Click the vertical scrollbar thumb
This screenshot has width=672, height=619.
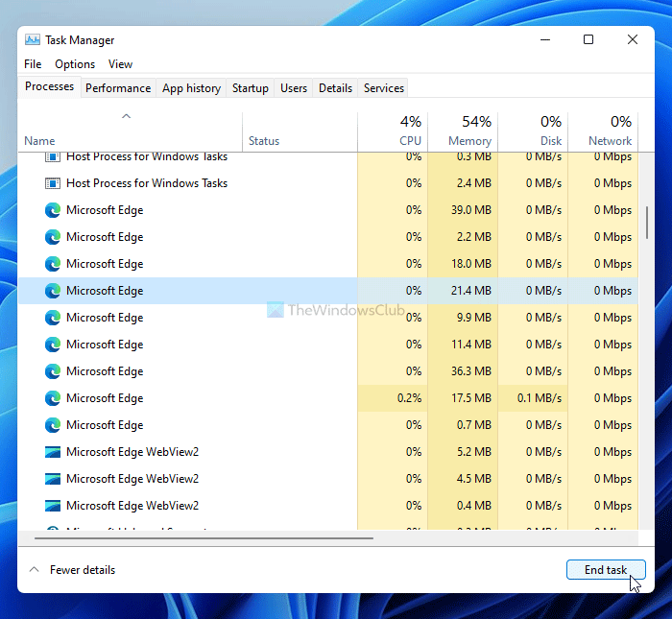click(x=647, y=223)
